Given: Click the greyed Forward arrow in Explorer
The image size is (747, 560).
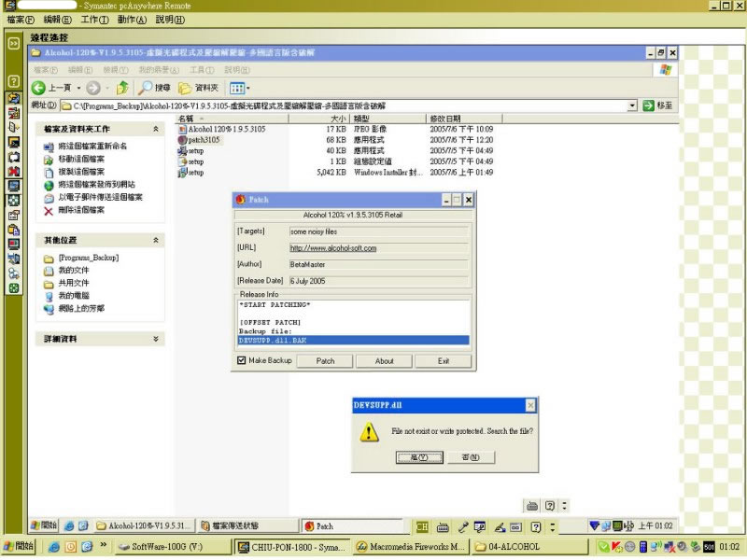Looking at the screenshot, I should pos(93,88).
